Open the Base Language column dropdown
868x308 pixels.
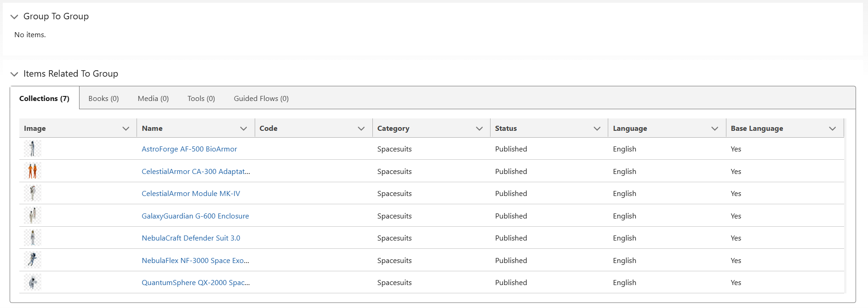(x=832, y=129)
